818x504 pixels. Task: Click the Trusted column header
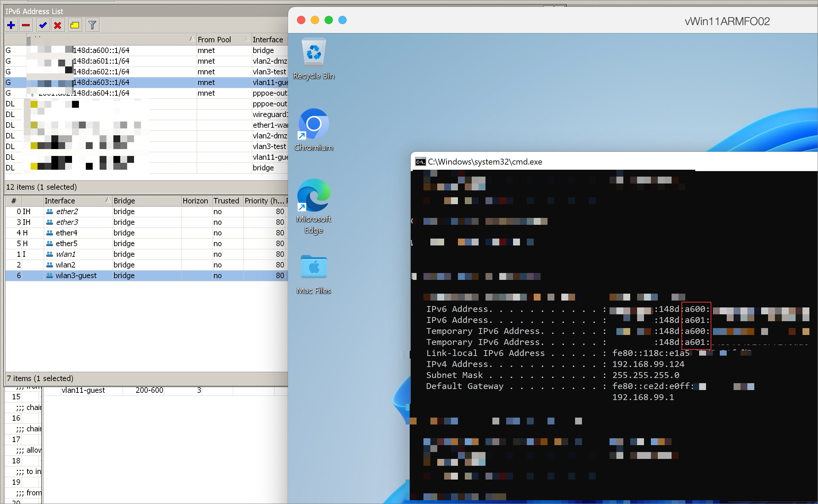click(226, 201)
